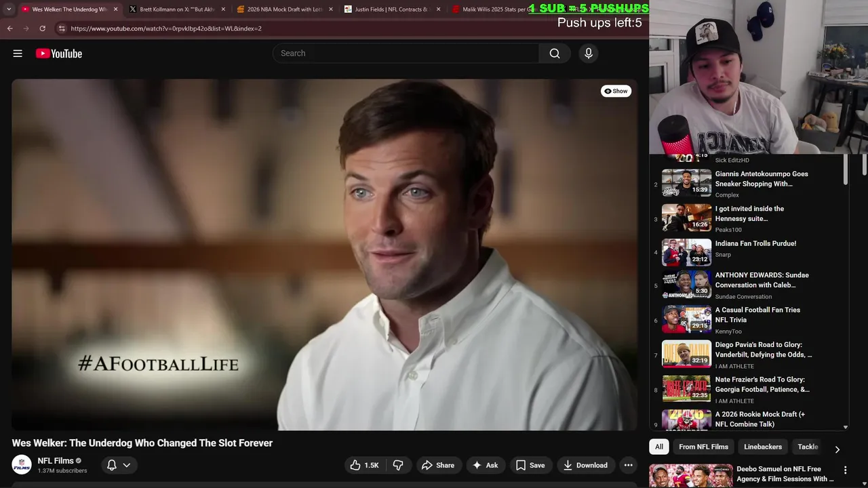Image resolution: width=868 pixels, height=488 pixels.
Task: Go forward with the browser forward arrow
Action: pyautogui.click(x=26, y=28)
